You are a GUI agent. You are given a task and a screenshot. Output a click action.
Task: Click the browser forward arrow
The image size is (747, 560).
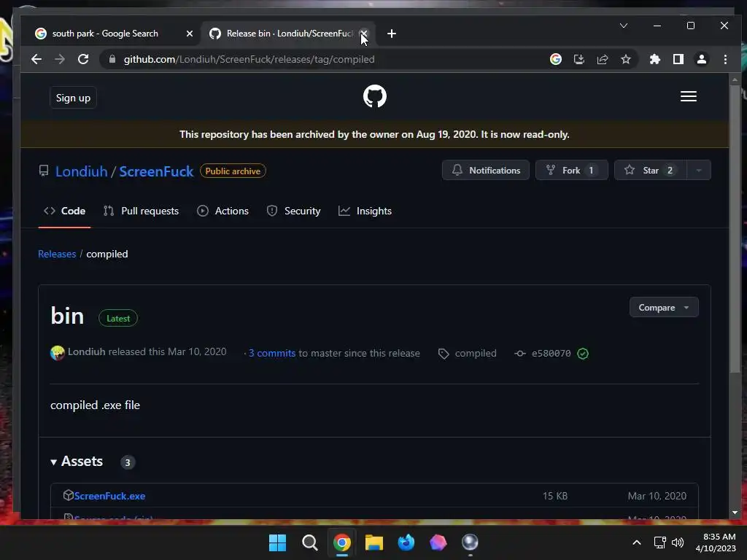pyautogui.click(x=60, y=59)
